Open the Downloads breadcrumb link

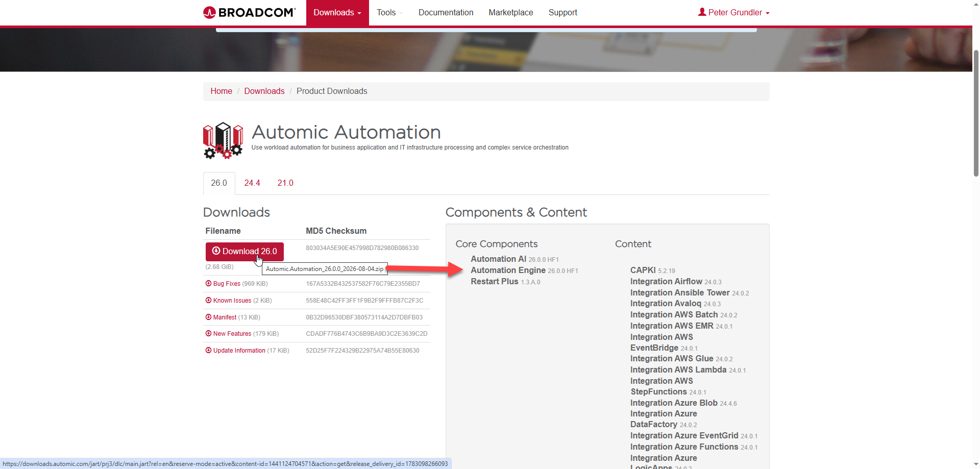click(x=264, y=91)
